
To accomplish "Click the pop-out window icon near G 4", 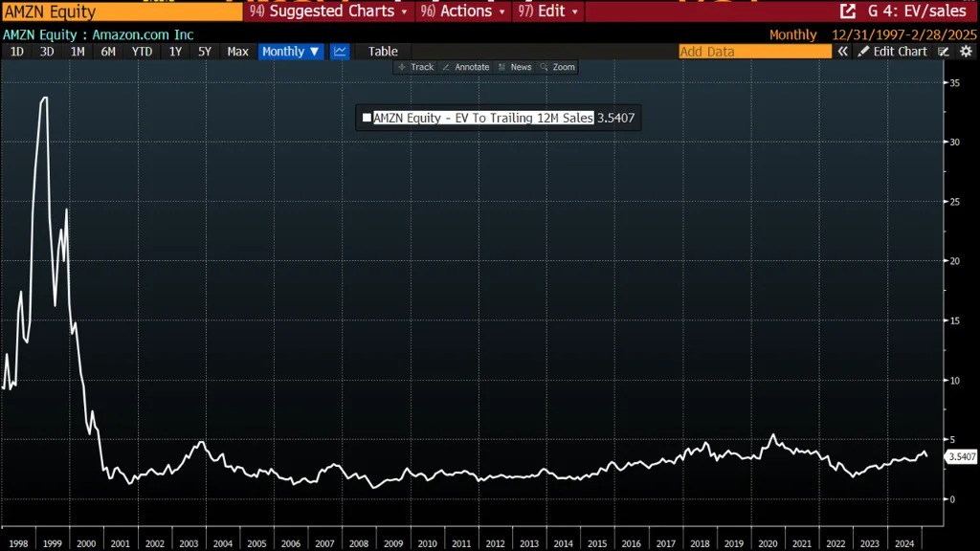I will click(847, 11).
